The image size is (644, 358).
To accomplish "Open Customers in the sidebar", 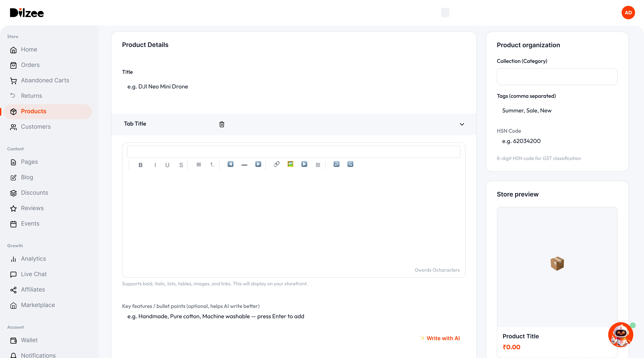I will click(x=48, y=127).
